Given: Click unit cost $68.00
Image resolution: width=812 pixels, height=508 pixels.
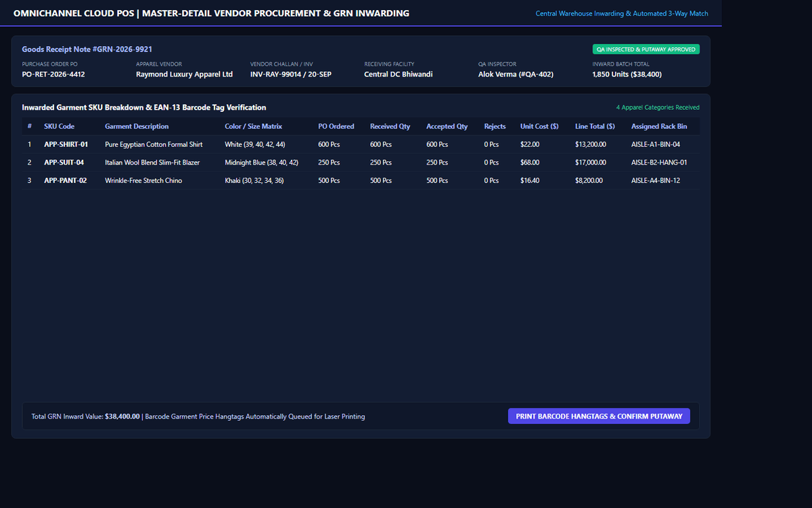Looking at the screenshot, I should (530, 163).
